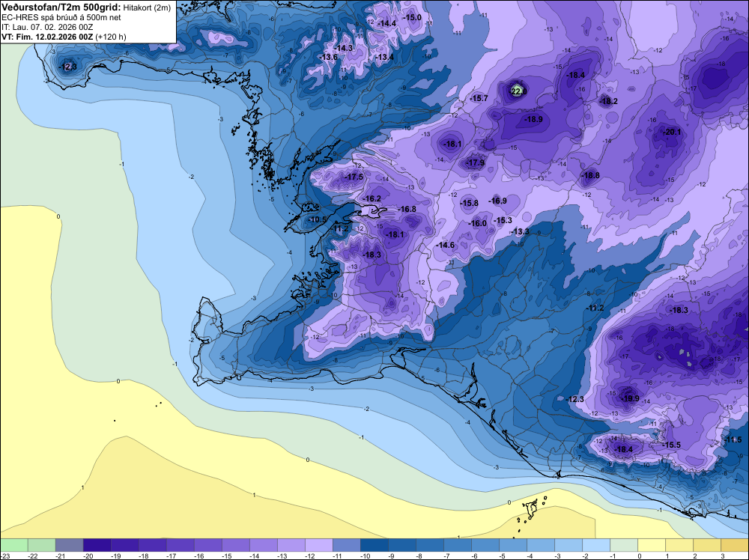Click the -16.8 temperature value
This screenshot has width=749, height=560.
click(x=405, y=209)
